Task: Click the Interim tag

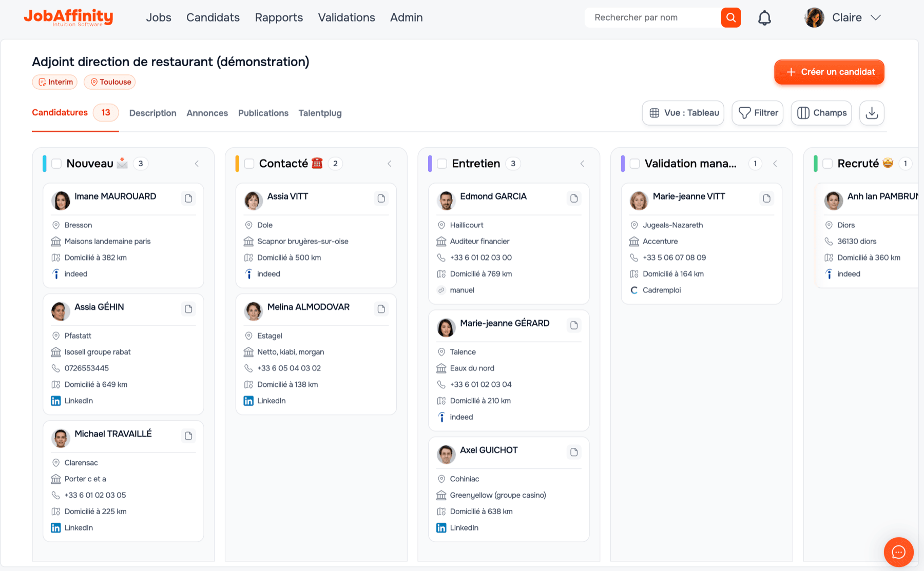Action: coord(55,82)
